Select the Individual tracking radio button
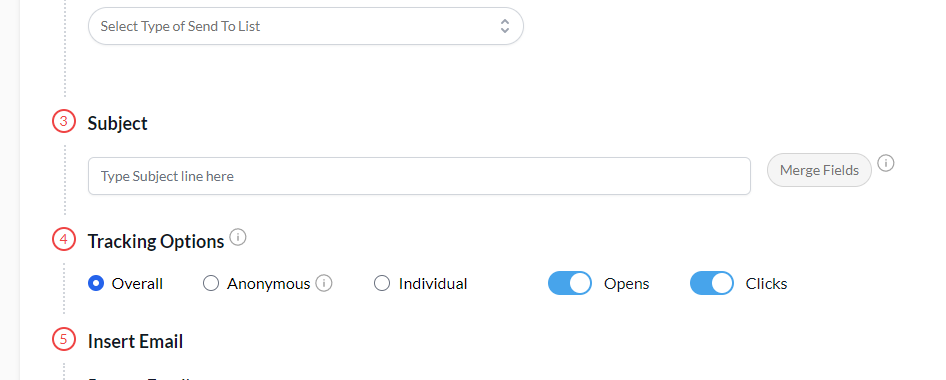 382,283
